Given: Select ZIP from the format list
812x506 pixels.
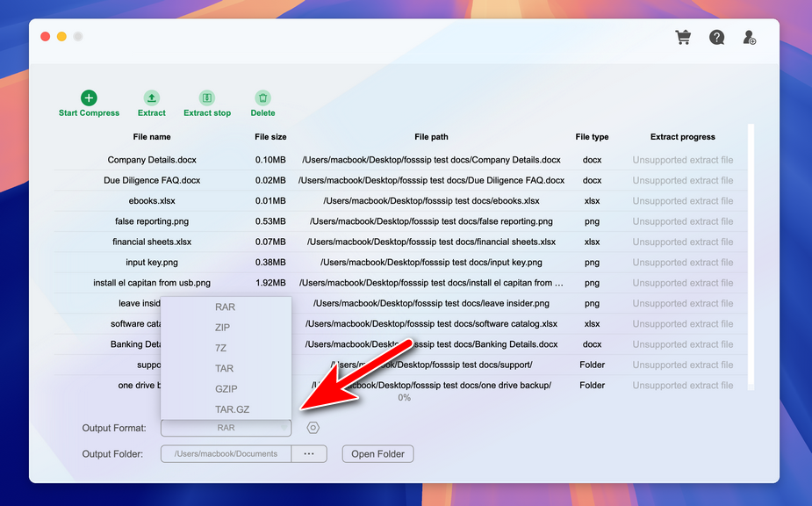Looking at the screenshot, I should pyautogui.click(x=223, y=328).
